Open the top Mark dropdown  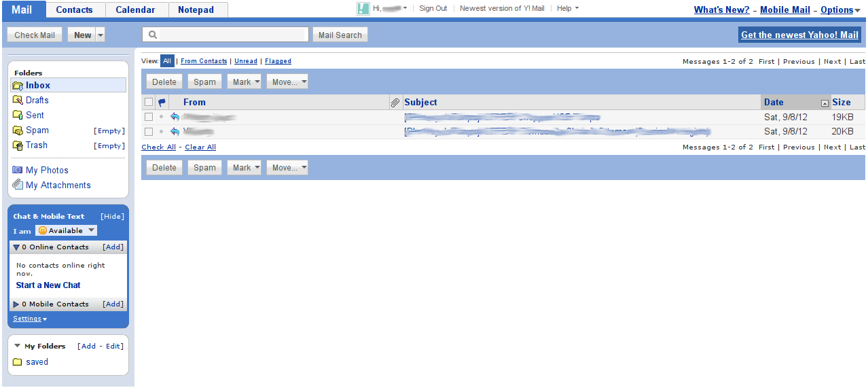[244, 82]
